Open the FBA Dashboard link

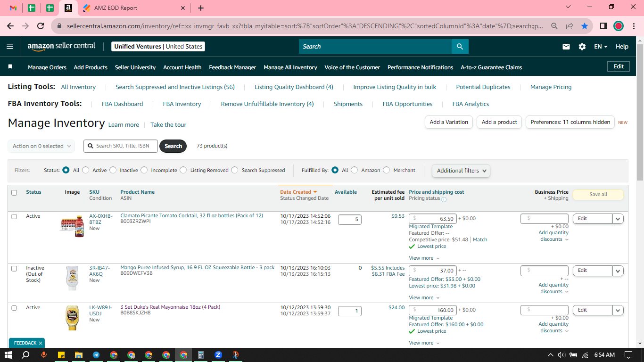(x=123, y=104)
